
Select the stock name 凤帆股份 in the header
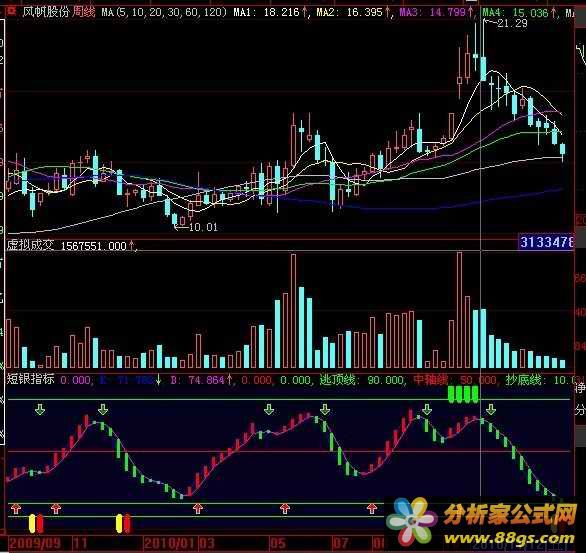pyautogui.click(x=46, y=12)
